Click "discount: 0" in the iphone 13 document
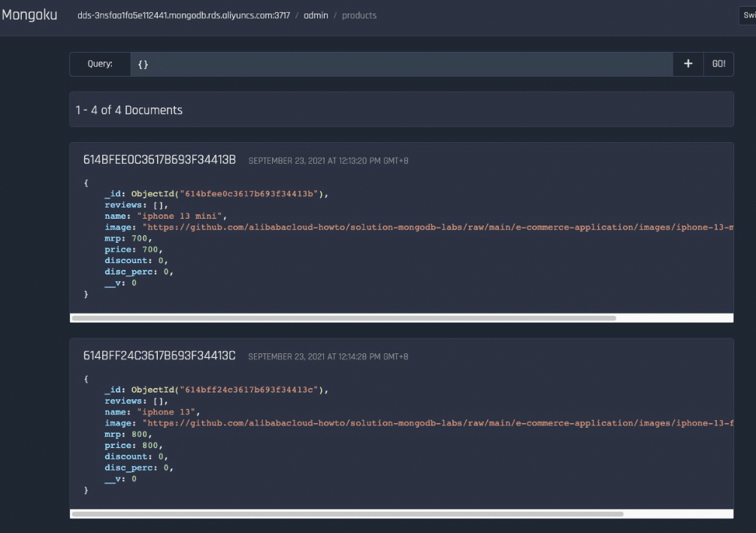756x533 pixels. [x=136, y=456]
